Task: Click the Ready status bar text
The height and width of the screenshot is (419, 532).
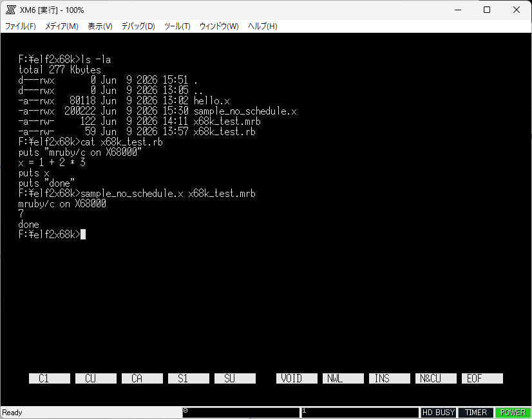Action: coord(12,413)
